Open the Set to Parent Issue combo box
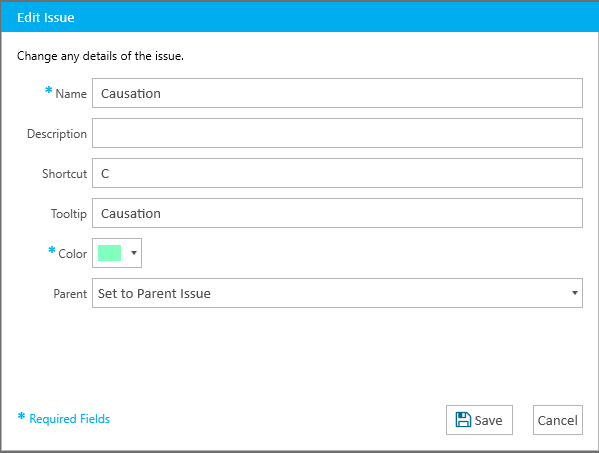The image size is (599, 453). pyautogui.click(x=337, y=293)
